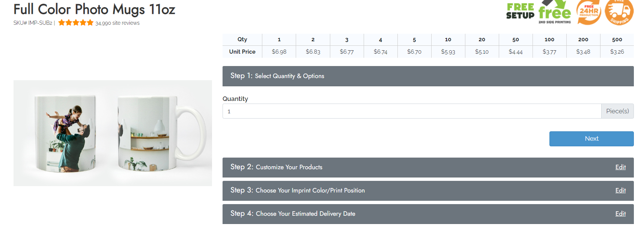Select the quantity 100 price column
This screenshot has height=227, width=644.
549,46
